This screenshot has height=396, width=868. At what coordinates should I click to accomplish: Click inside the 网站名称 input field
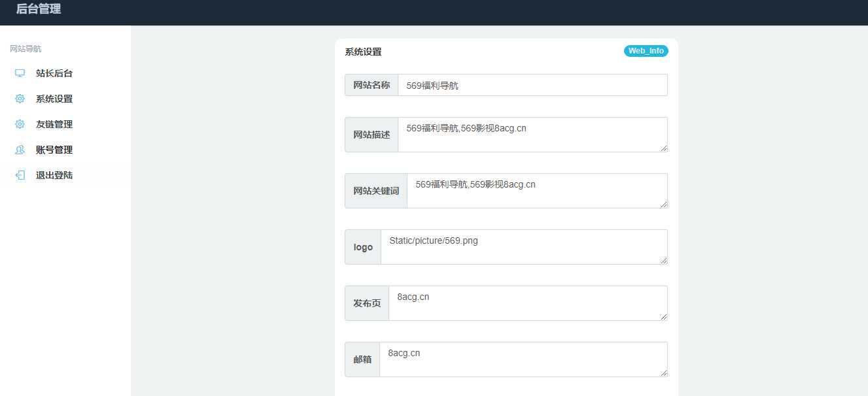[x=532, y=84]
